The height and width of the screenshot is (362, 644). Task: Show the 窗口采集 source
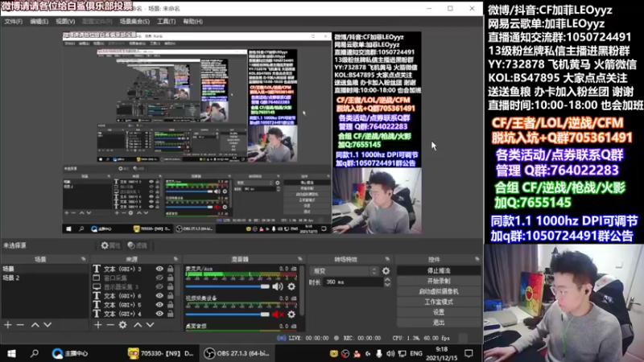click(x=159, y=278)
